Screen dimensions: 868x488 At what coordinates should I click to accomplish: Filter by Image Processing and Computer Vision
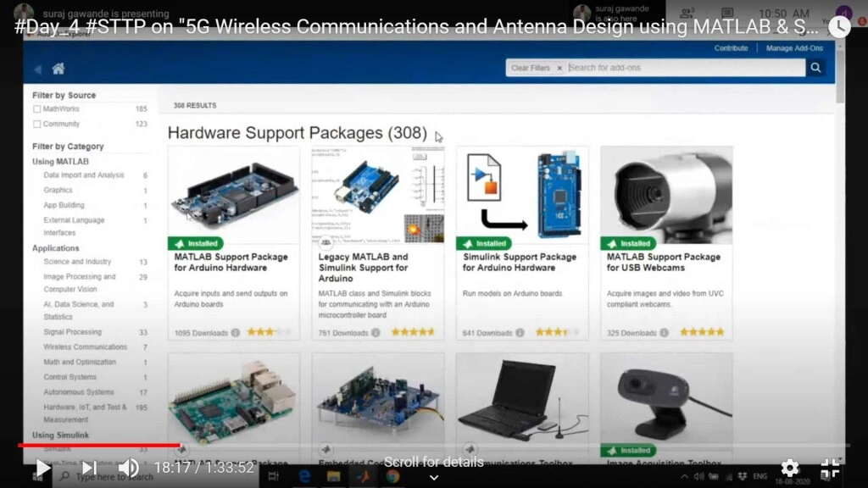tap(79, 283)
